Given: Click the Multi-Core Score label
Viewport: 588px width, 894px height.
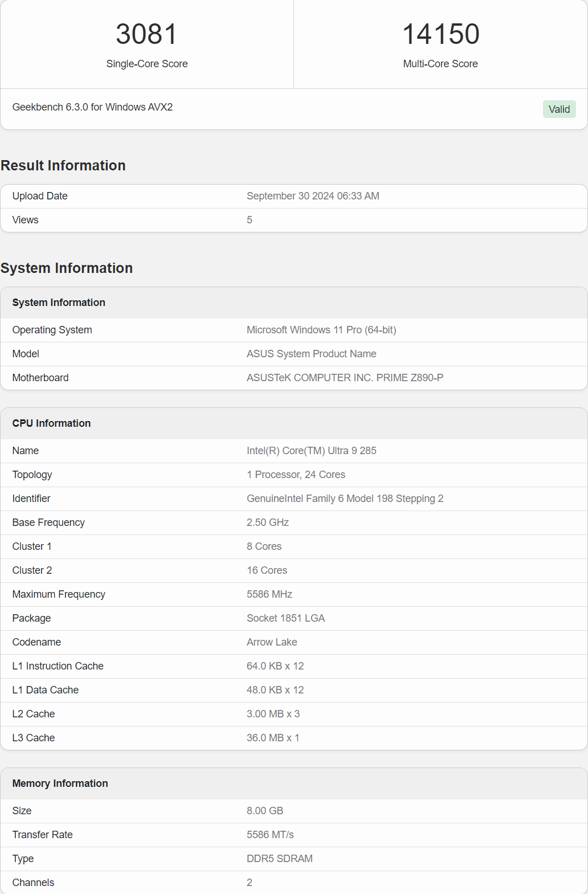Looking at the screenshot, I should (x=440, y=64).
